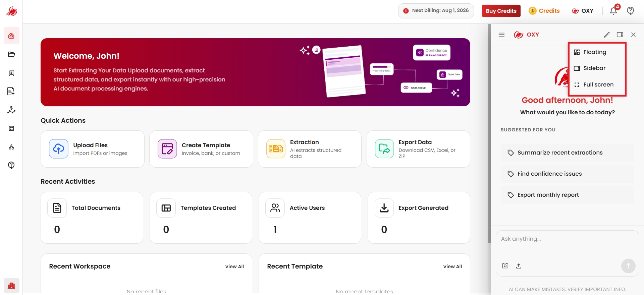Screen dimensions: 644x295
Task: Click the red Oxy logo at top left
Action: point(12,11)
